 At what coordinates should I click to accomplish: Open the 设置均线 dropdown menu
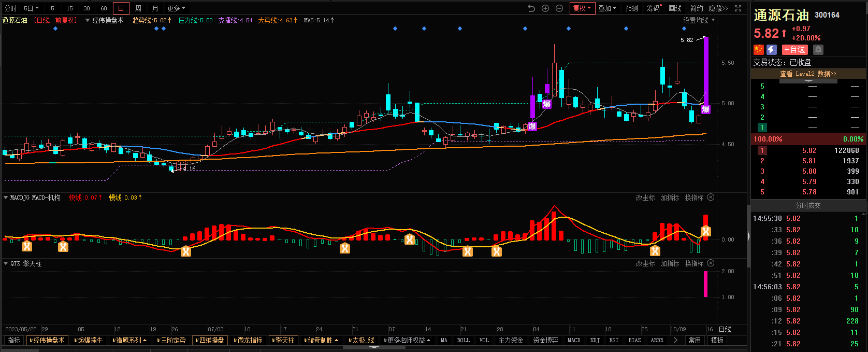699,20
